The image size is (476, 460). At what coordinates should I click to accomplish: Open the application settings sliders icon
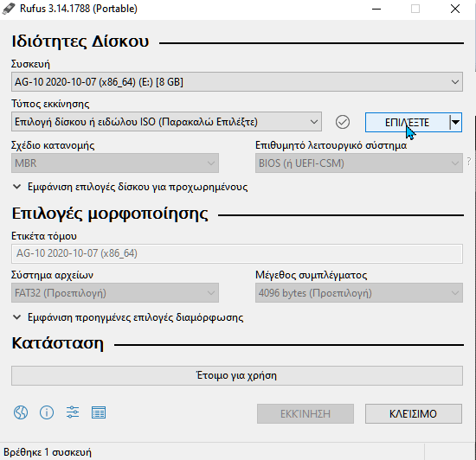pos(73,412)
